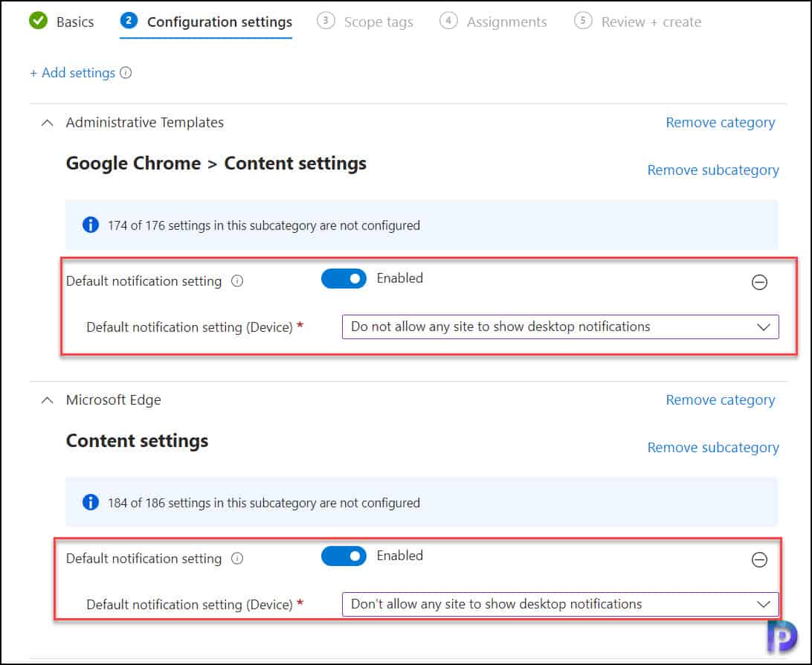The image size is (812, 665).
Task: Click the Edge 'Content settings' heading
Action: [138, 441]
